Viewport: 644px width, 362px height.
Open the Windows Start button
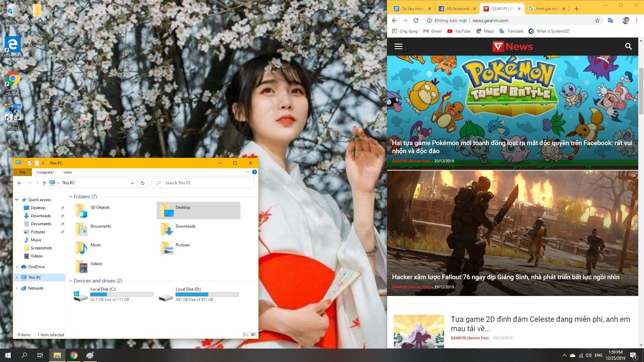(8, 355)
